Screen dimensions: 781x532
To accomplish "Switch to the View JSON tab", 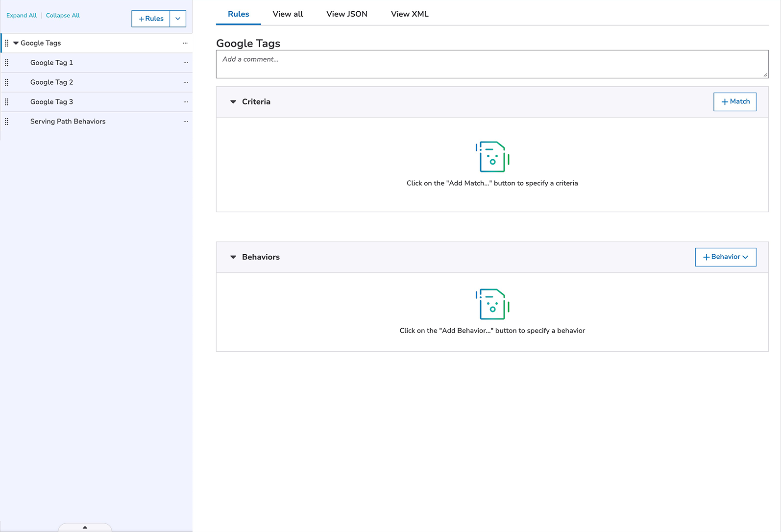I will [347, 14].
